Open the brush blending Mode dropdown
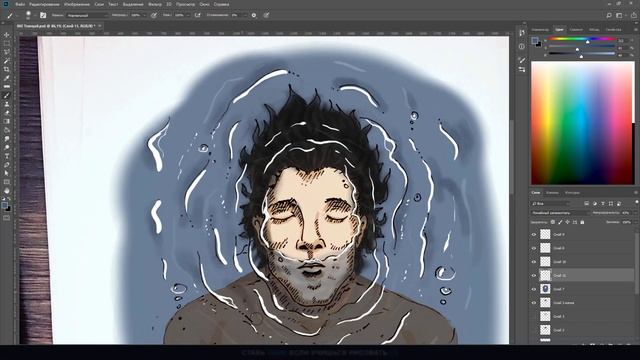Image resolution: width=640 pixels, height=360 pixels. click(x=87, y=15)
